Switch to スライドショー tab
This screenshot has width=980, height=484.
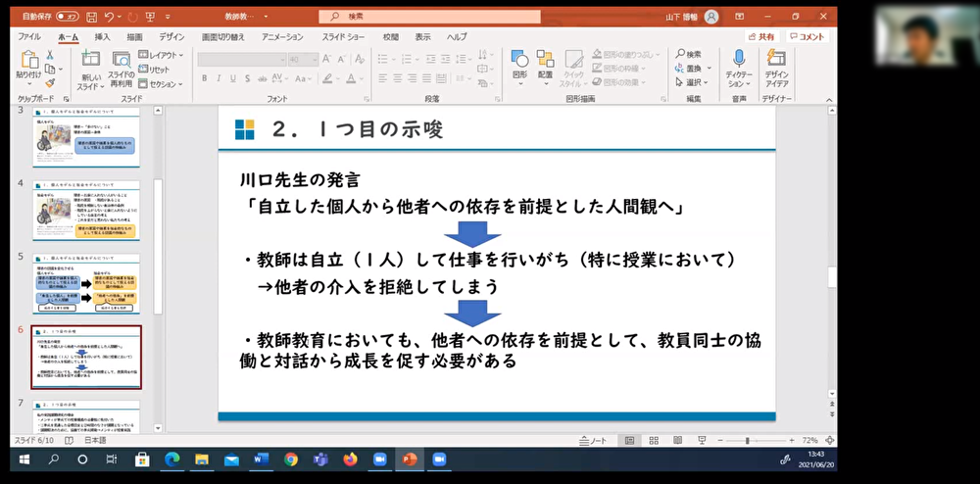(x=344, y=37)
